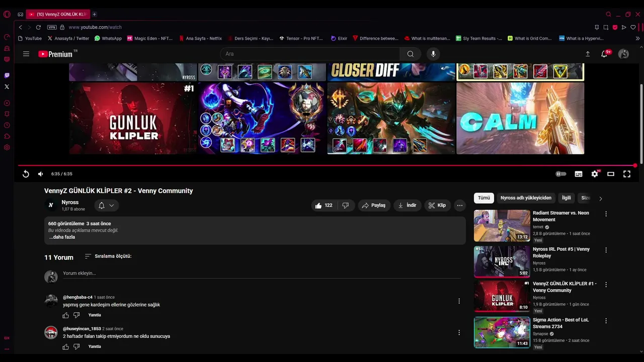The width and height of the screenshot is (644, 362).
Task: Open WhatsApp bookmark in bookmarks bar
Action: tap(108, 38)
